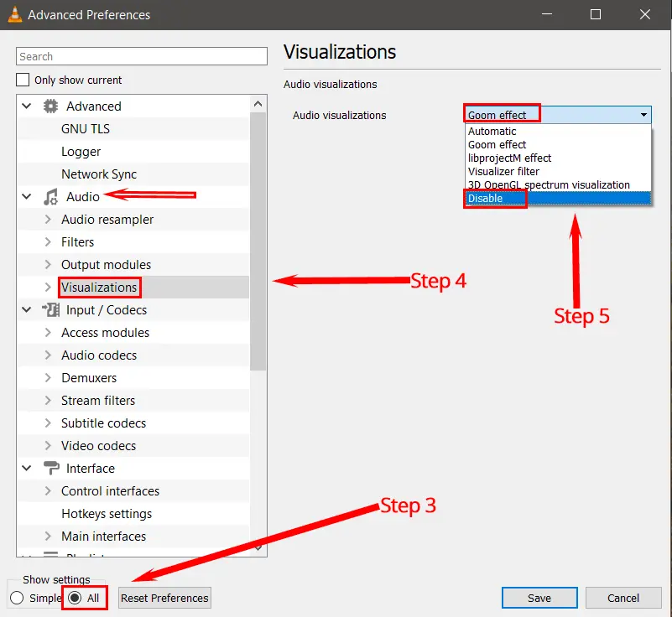672x617 pixels.
Task: Open the Audio visualizations combo box
Action: (557, 115)
